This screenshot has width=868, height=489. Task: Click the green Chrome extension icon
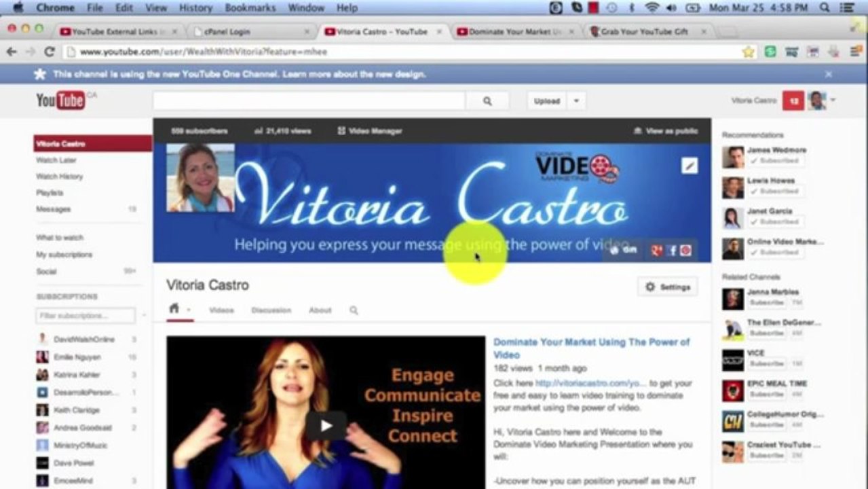click(770, 52)
